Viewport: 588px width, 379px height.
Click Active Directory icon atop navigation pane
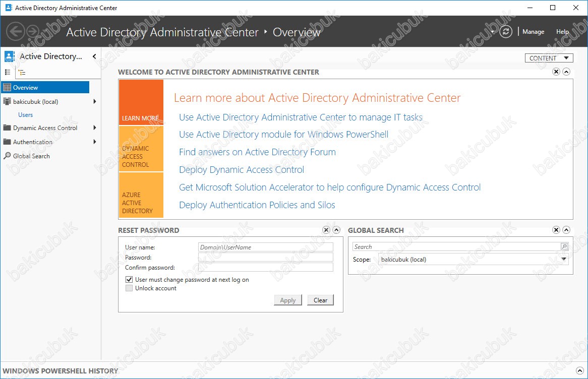click(10, 56)
